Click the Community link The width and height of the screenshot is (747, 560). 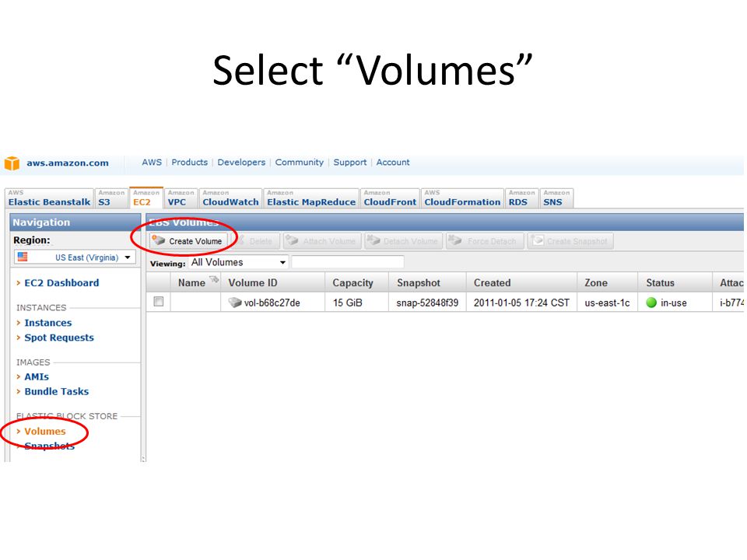coord(299,163)
